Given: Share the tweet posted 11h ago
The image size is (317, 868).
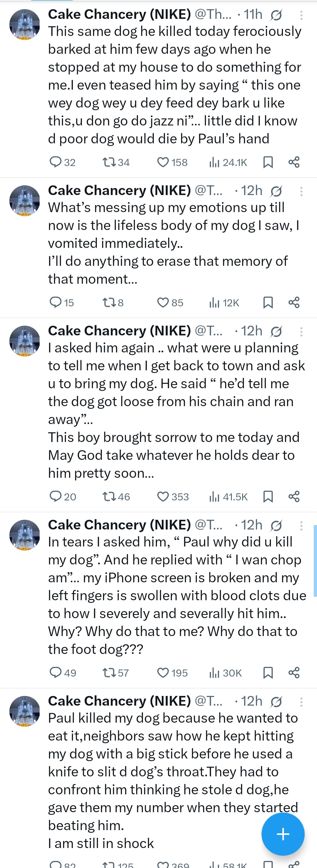Looking at the screenshot, I should tap(294, 162).
